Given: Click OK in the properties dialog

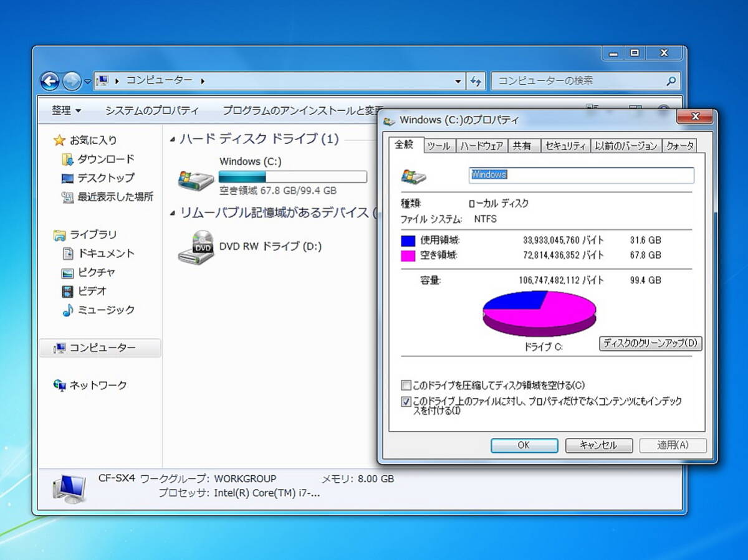Looking at the screenshot, I should [x=524, y=445].
